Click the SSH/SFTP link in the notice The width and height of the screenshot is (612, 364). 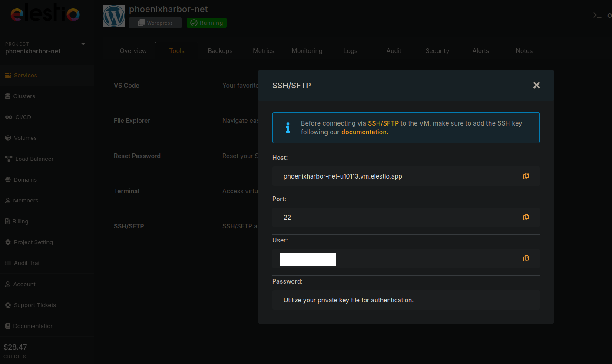pos(383,123)
